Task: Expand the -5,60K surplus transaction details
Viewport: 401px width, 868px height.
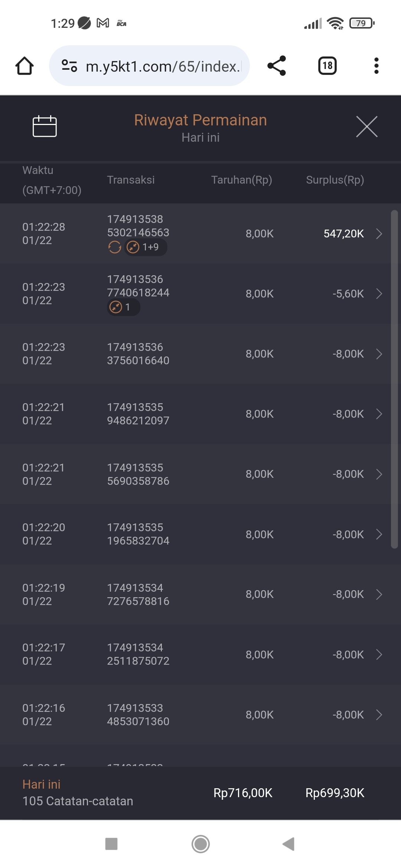Action: (379, 294)
